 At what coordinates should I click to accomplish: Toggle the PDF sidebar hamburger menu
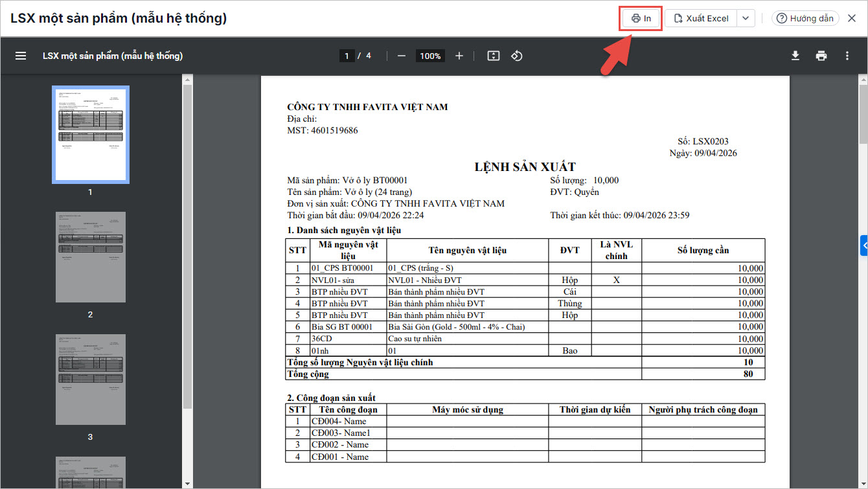click(x=21, y=56)
